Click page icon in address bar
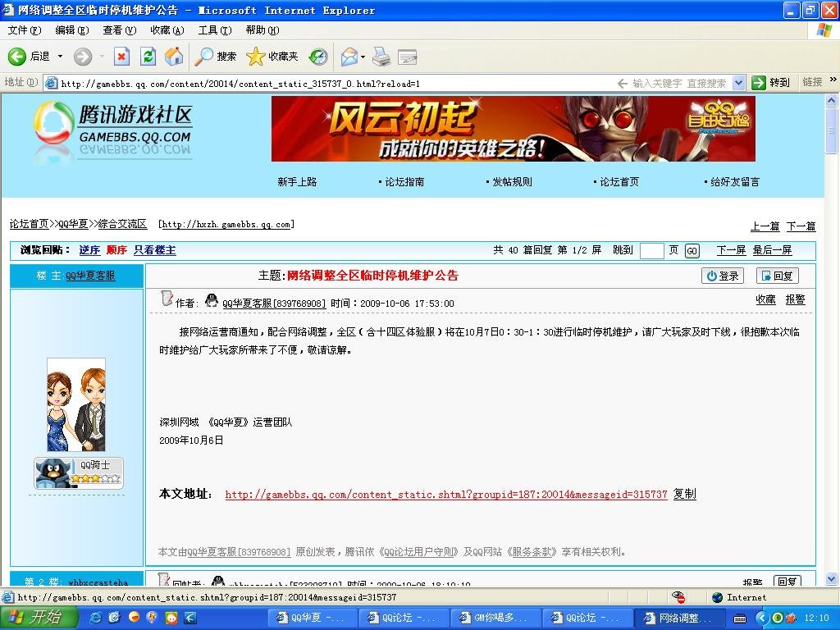 tap(52, 83)
